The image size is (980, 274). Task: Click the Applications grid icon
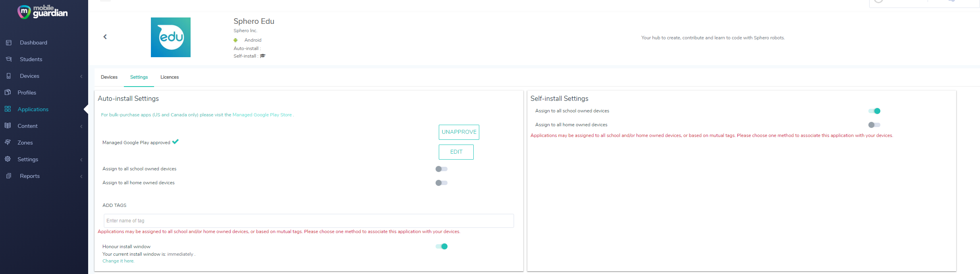[x=8, y=109]
